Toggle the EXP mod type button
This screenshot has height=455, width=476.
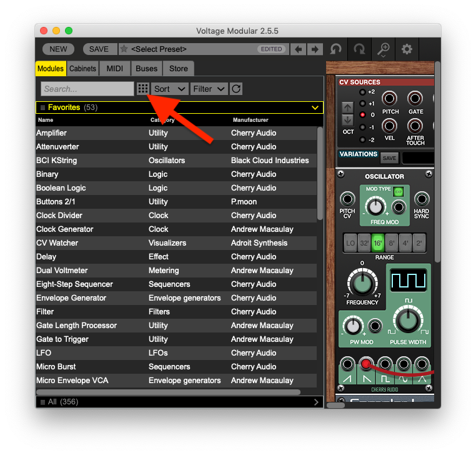click(399, 192)
